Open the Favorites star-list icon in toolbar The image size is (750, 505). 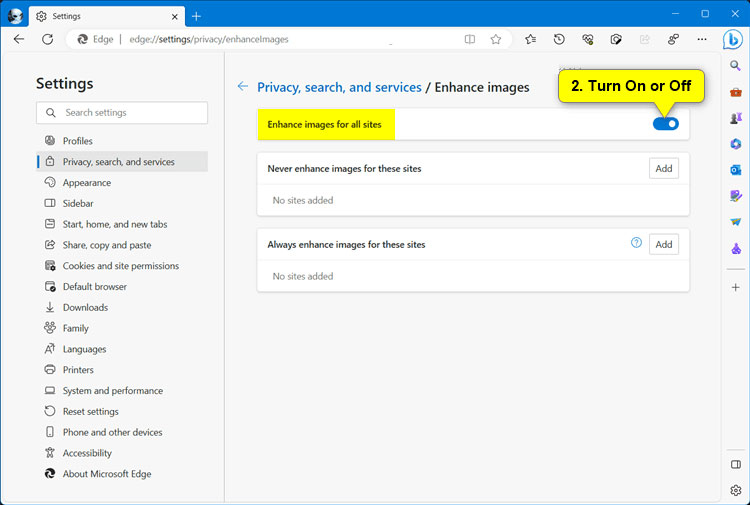[530, 39]
